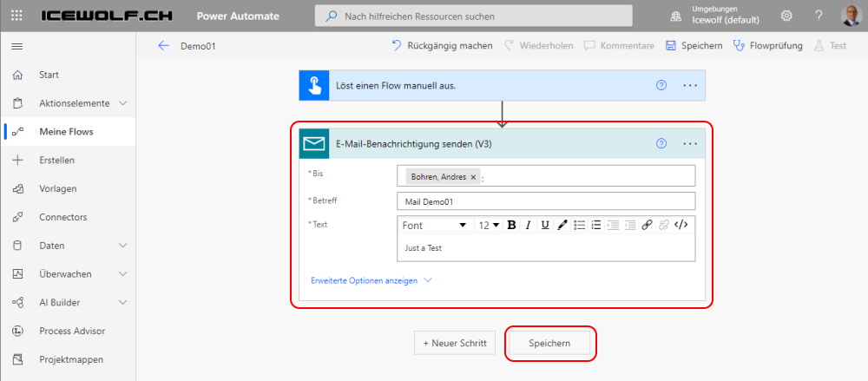Click the Power Automate app title

tap(238, 16)
